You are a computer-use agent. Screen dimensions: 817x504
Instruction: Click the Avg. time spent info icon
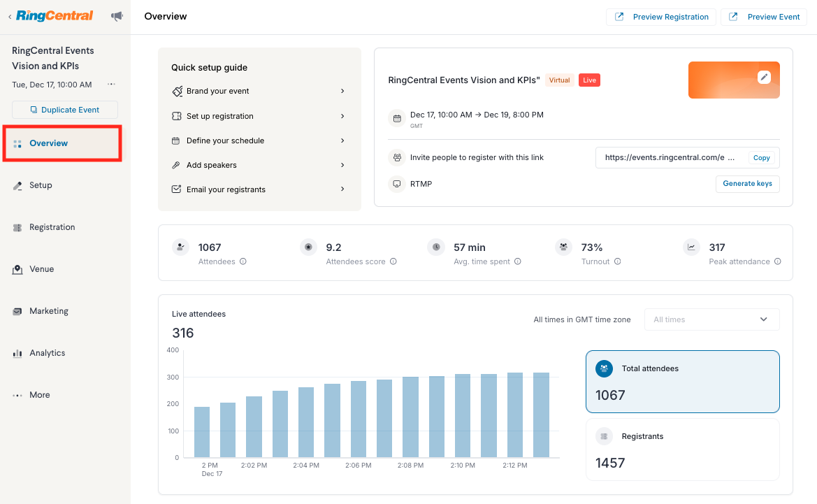(x=517, y=261)
